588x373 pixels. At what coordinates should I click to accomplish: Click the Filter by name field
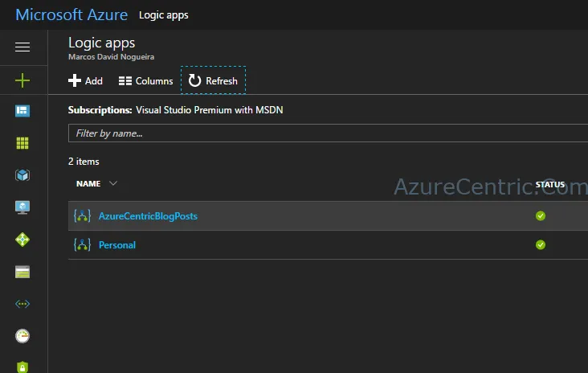tap(328, 133)
